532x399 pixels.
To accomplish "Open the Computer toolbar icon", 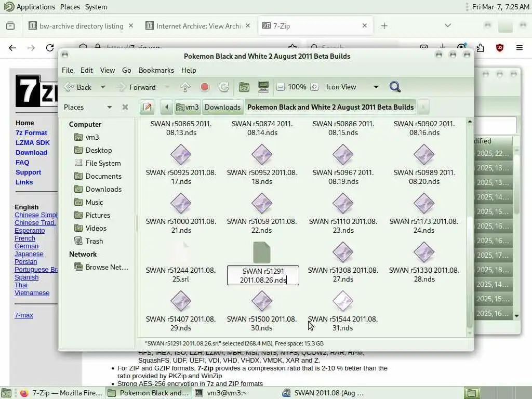I will pos(263,87).
